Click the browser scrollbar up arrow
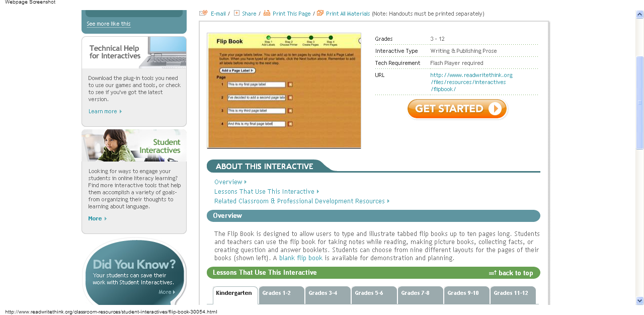The height and width of the screenshot is (315, 644). click(x=639, y=15)
